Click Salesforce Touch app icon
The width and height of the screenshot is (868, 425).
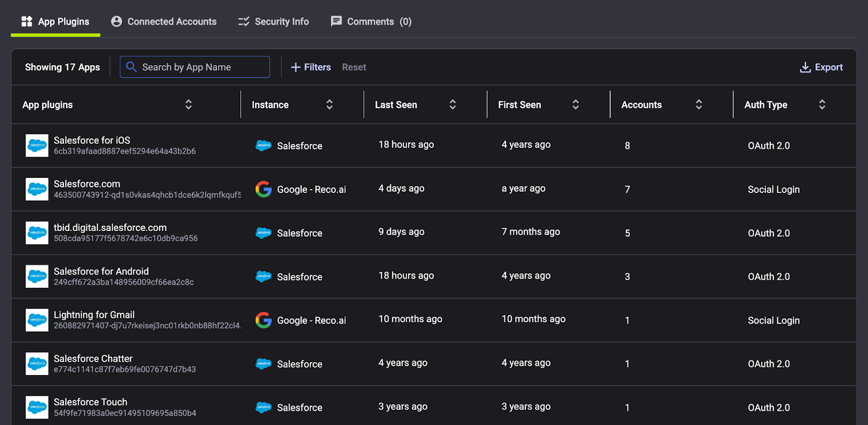click(37, 407)
